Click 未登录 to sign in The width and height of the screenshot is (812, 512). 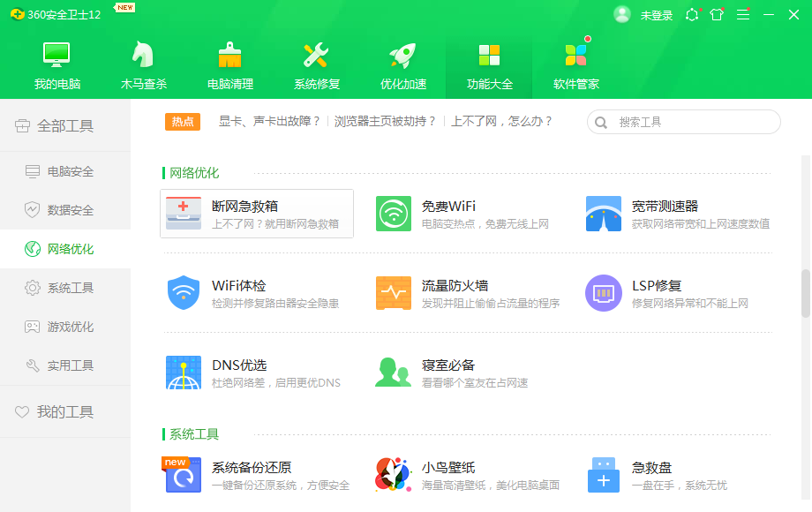coord(657,14)
